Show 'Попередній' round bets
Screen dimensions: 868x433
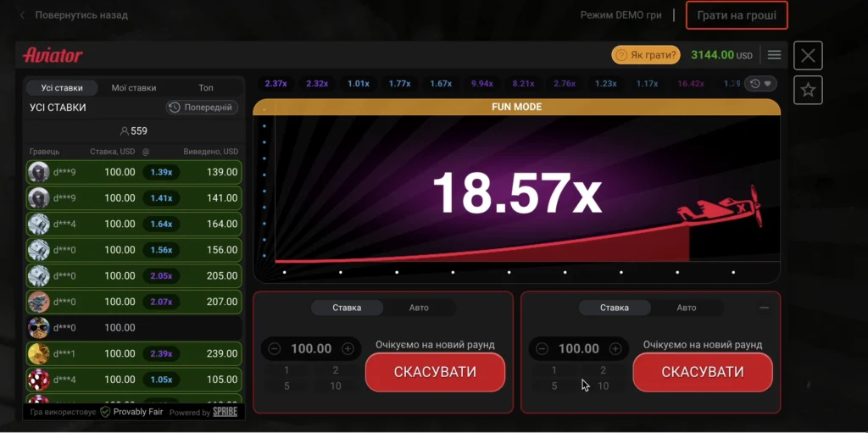[x=202, y=107]
